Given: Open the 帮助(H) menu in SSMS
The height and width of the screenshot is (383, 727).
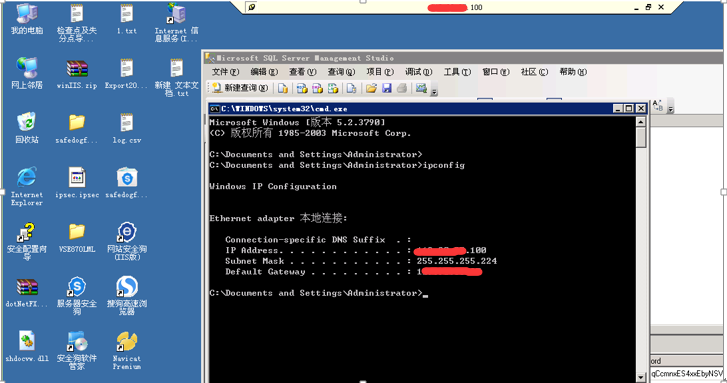Looking at the screenshot, I should coord(573,72).
